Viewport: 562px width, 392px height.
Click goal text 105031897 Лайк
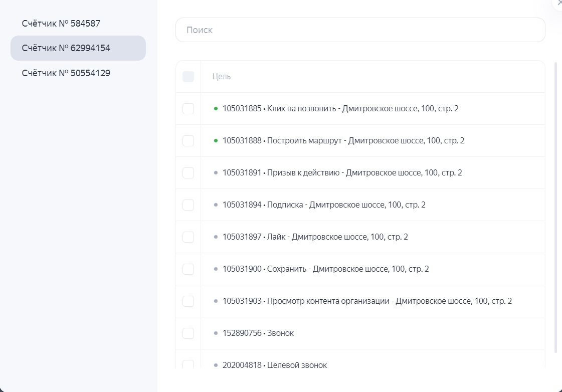pyautogui.click(x=315, y=237)
